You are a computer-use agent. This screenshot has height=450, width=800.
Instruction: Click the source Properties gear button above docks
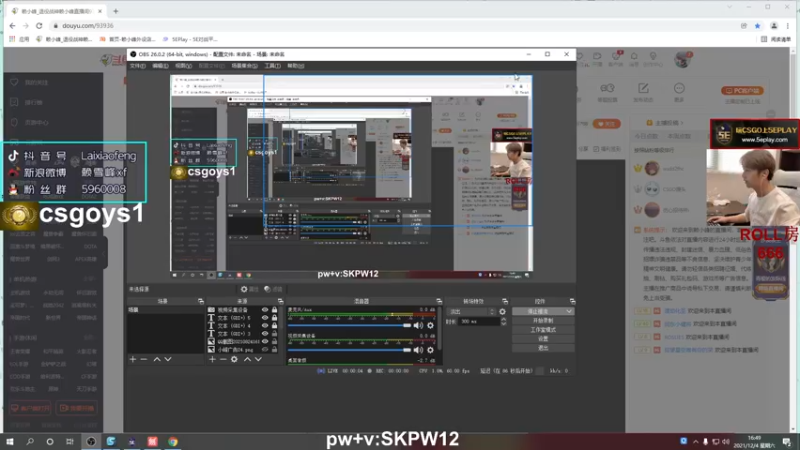point(249,289)
